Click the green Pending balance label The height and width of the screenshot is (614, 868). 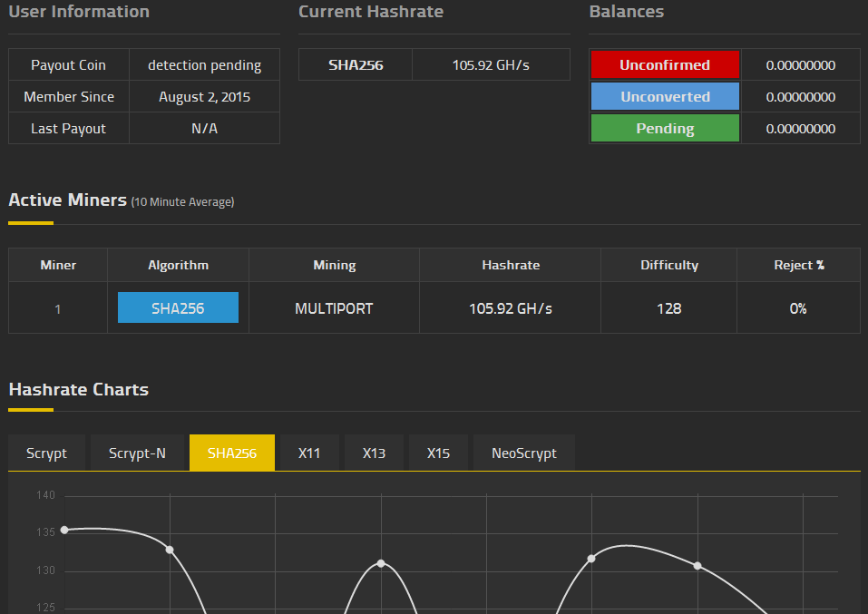click(665, 129)
